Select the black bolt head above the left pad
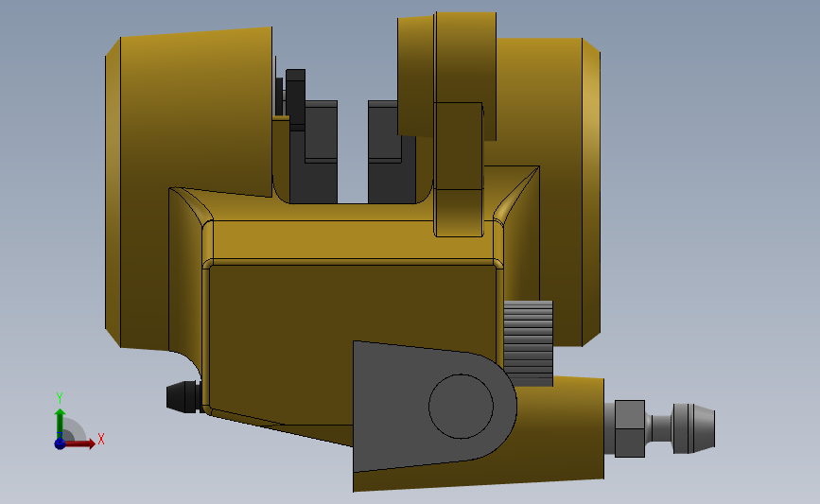 pyautogui.click(x=295, y=99)
